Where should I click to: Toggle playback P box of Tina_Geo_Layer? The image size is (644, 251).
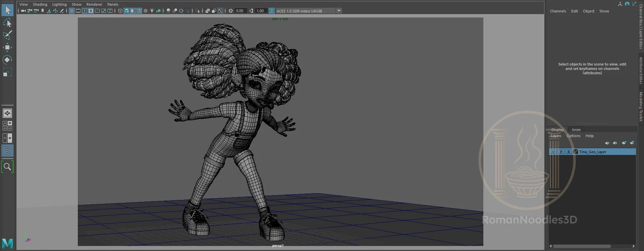(561, 152)
